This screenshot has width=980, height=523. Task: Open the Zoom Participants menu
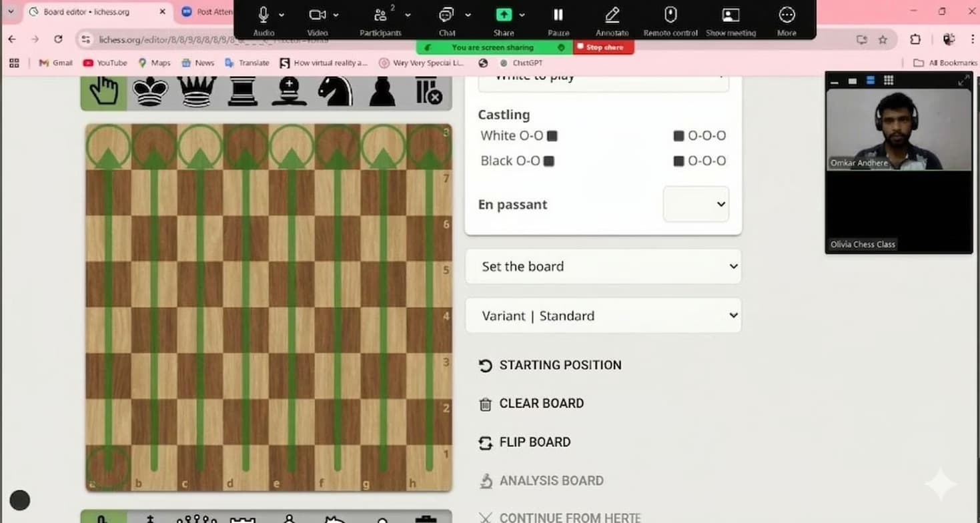[380, 20]
